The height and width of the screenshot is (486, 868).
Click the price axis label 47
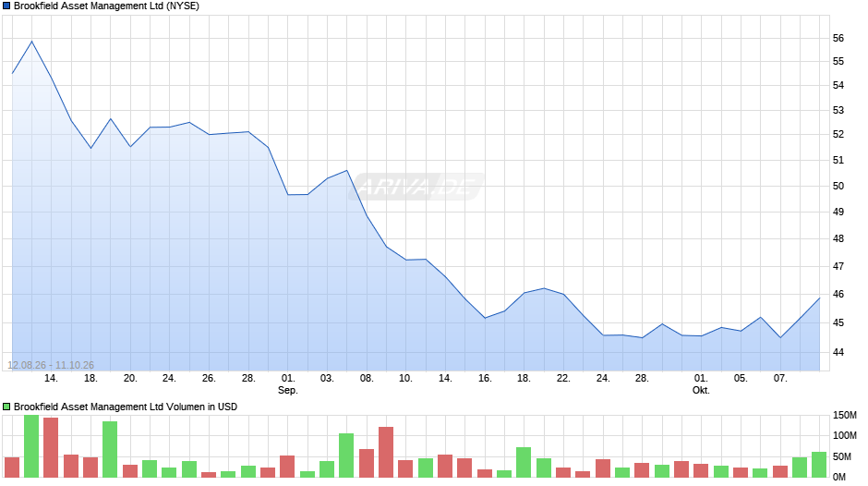point(838,266)
